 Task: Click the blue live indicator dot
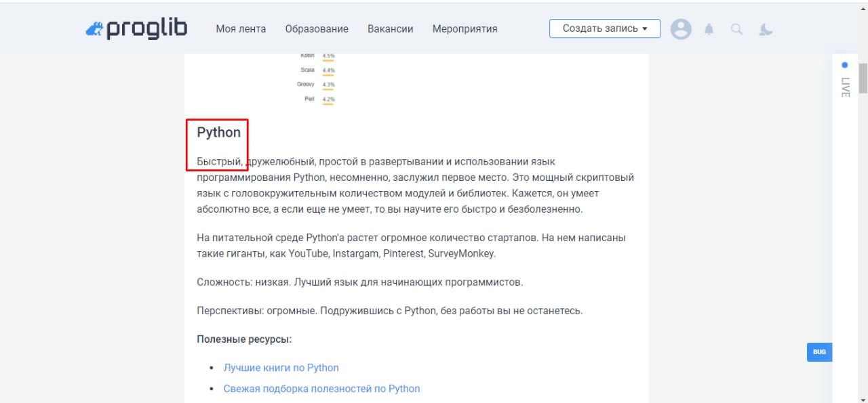[845, 65]
